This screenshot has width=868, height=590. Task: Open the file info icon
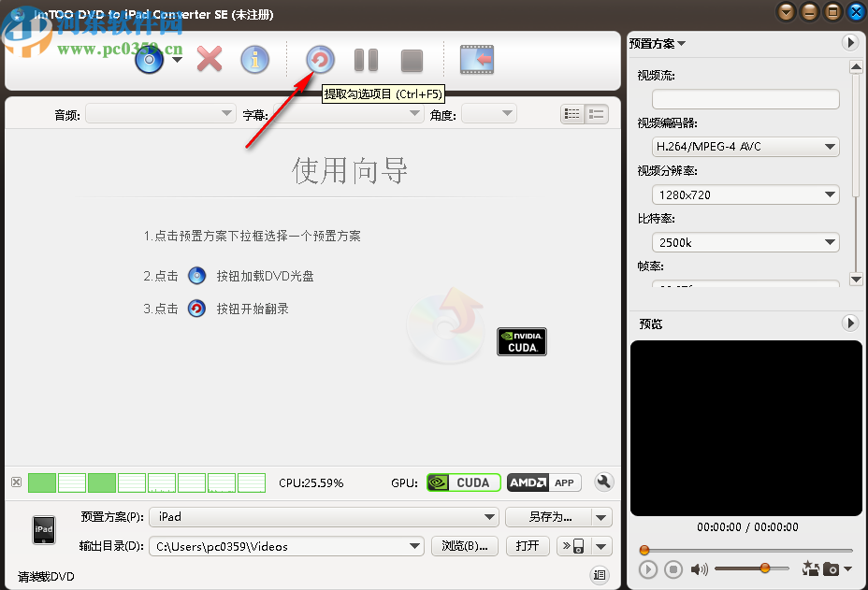coord(254,59)
